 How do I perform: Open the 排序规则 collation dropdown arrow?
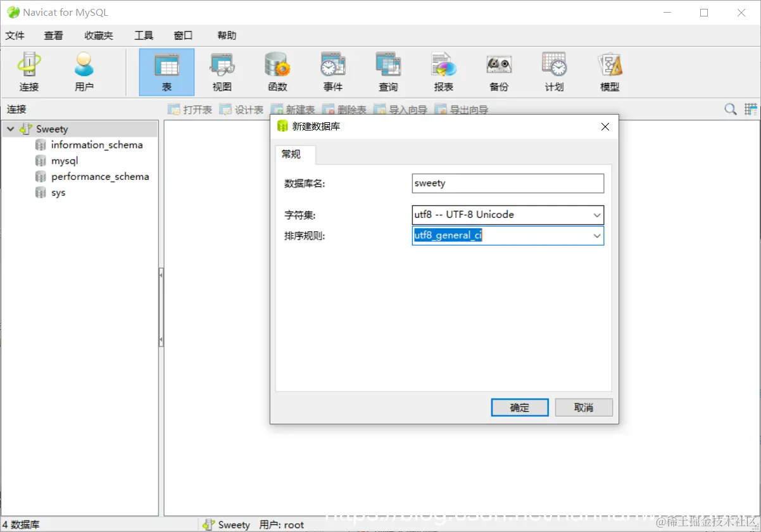[596, 236]
